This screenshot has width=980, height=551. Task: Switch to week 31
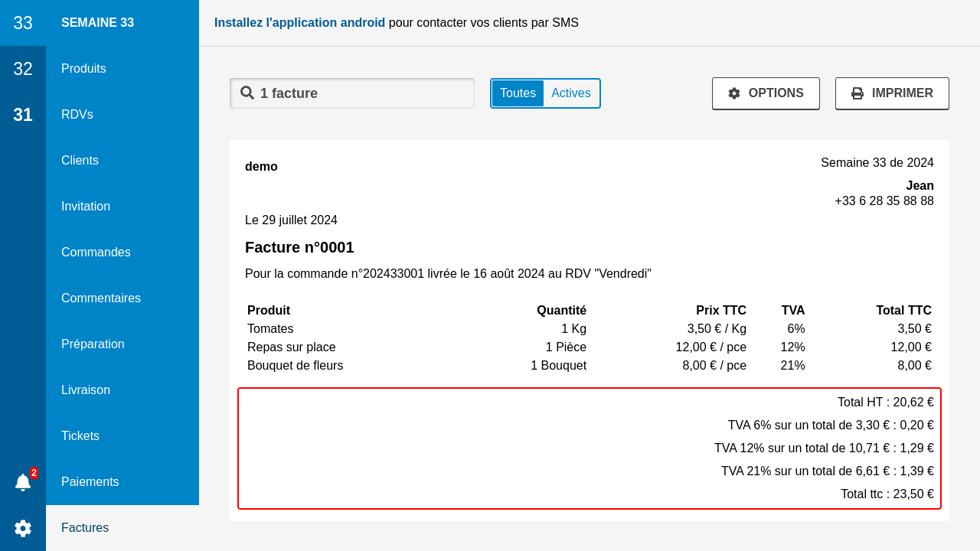click(x=23, y=115)
